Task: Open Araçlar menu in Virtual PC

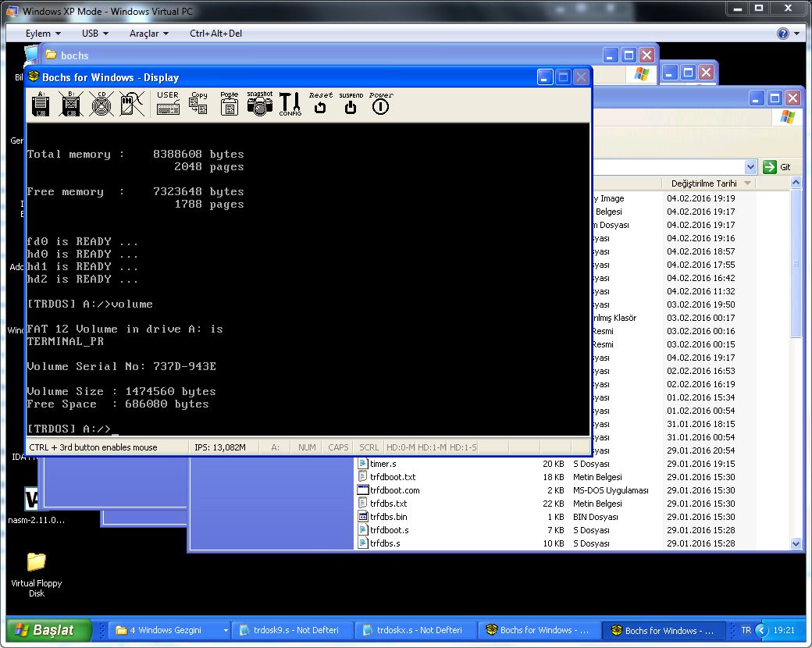Action: pyautogui.click(x=149, y=33)
